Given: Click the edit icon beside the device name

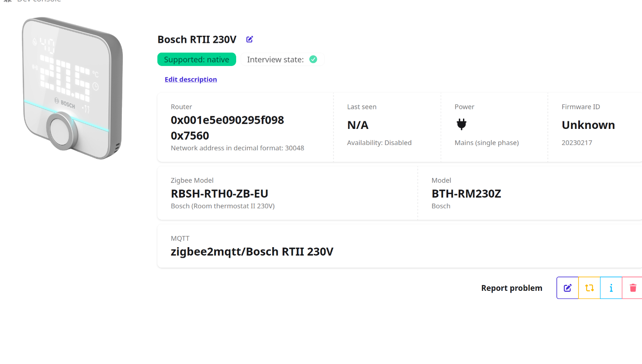Looking at the screenshot, I should [250, 39].
